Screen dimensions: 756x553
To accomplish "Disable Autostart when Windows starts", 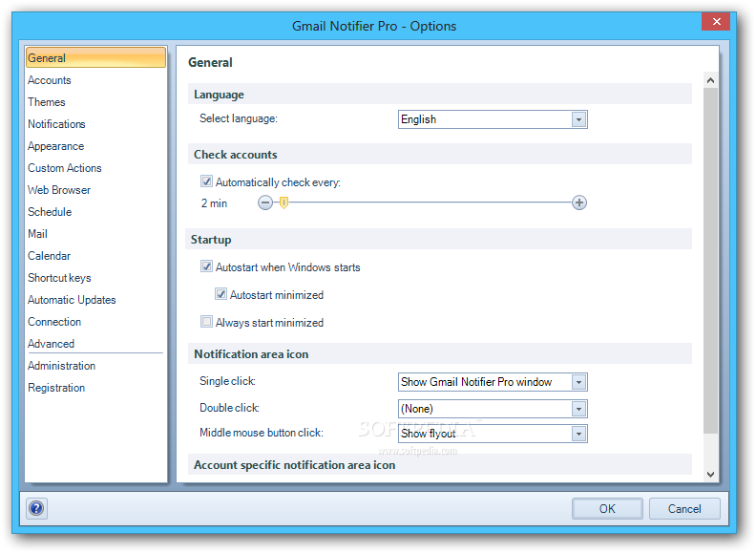I will pos(206,266).
